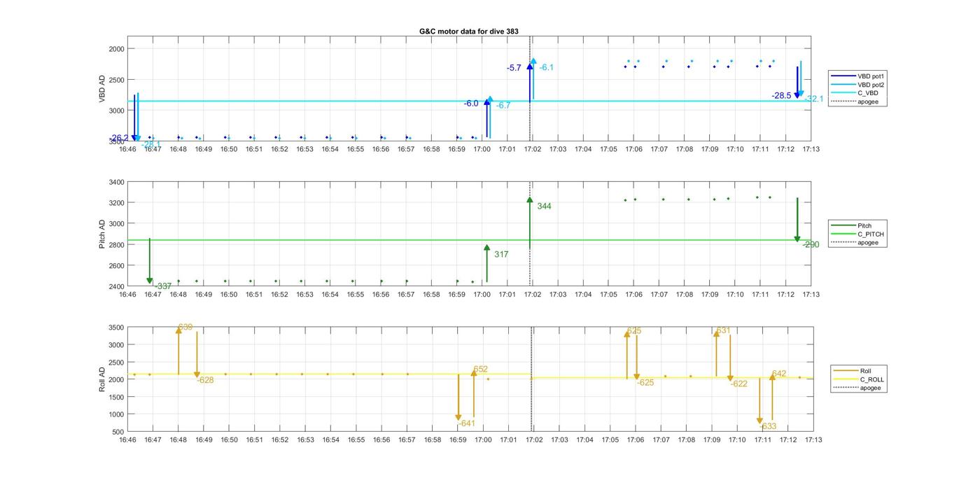Click the '-622' roll value label
The height and width of the screenshot is (485, 980).
tap(738, 384)
